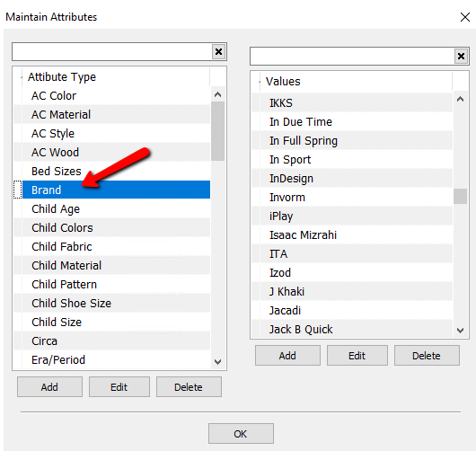This screenshot has height=451, width=476.
Task: Select Jack B Quick value
Action: (x=352, y=329)
